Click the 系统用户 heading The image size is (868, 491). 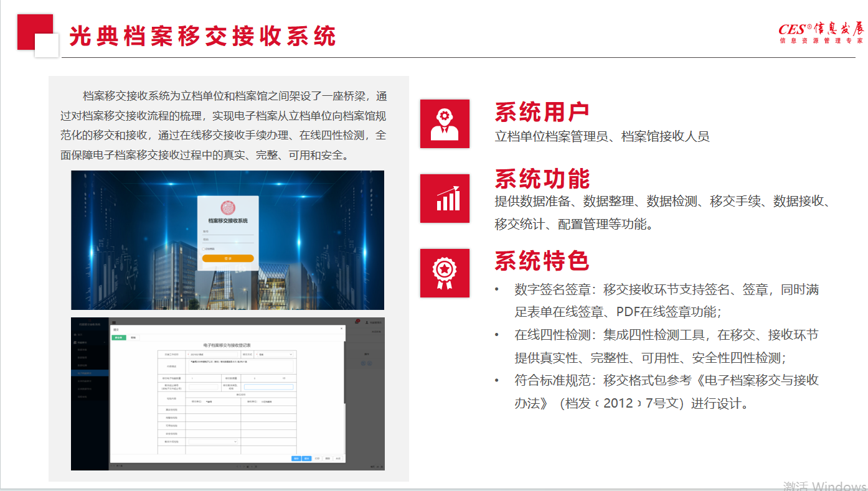point(542,113)
